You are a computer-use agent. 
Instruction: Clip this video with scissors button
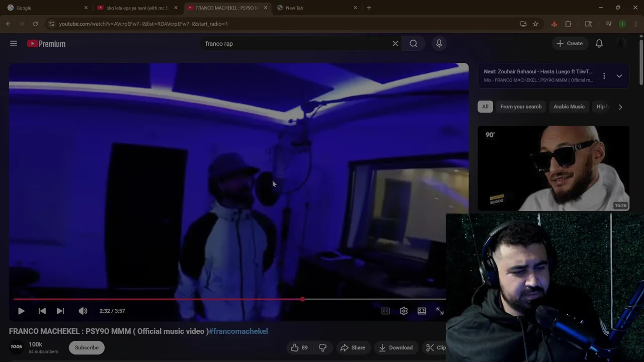coord(436,347)
